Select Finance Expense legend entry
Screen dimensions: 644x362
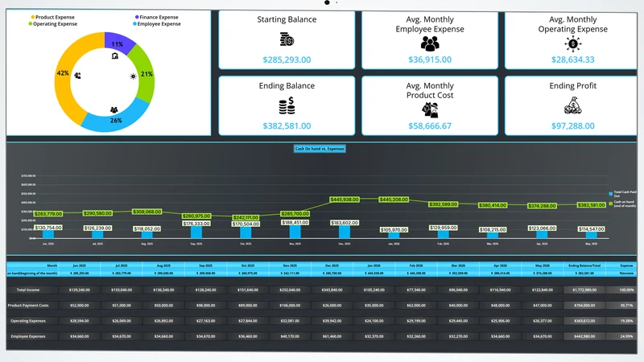tap(156, 17)
